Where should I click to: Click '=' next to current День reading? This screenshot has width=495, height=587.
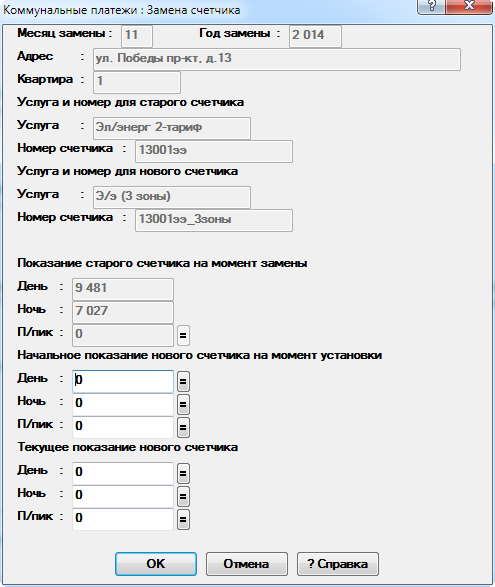(x=183, y=473)
